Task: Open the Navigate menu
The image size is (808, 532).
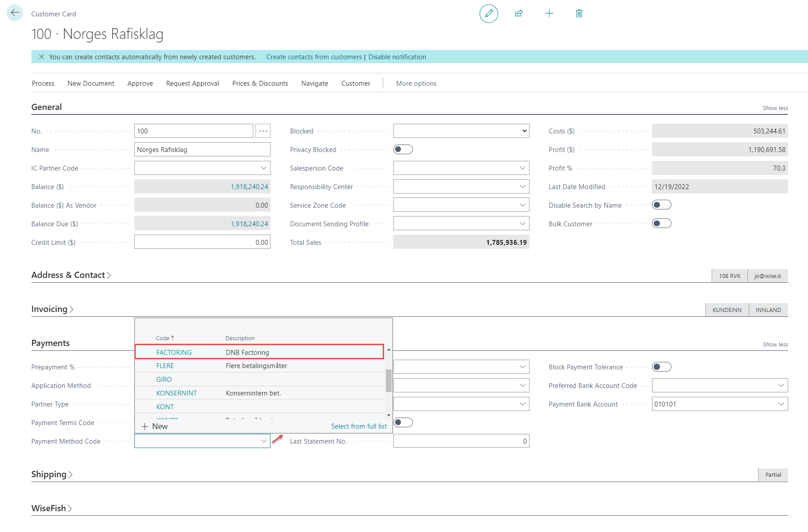Action: (x=314, y=84)
